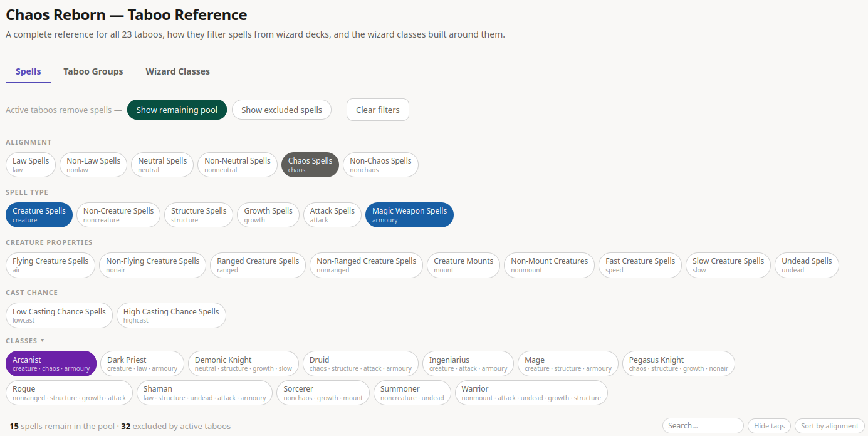Image resolution: width=868 pixels, height=436 pixels.
Task: Apply the Mage class preset
Action: (x=568, y=364)
